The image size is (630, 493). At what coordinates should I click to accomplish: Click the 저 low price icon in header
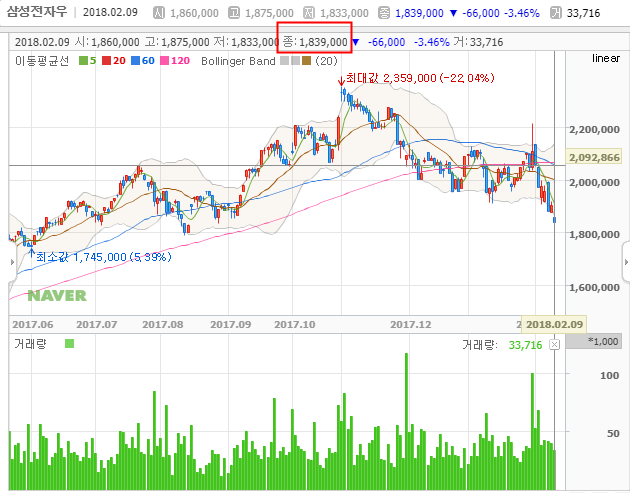[x=309, y=13]
